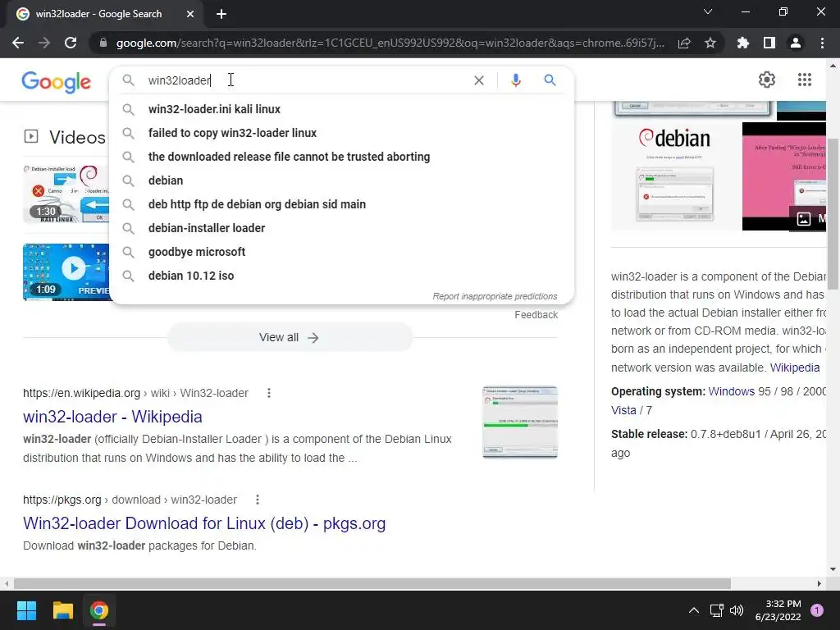Click the browser back arrow
Viewport: 840px width, 630px height.
[18, 43]
